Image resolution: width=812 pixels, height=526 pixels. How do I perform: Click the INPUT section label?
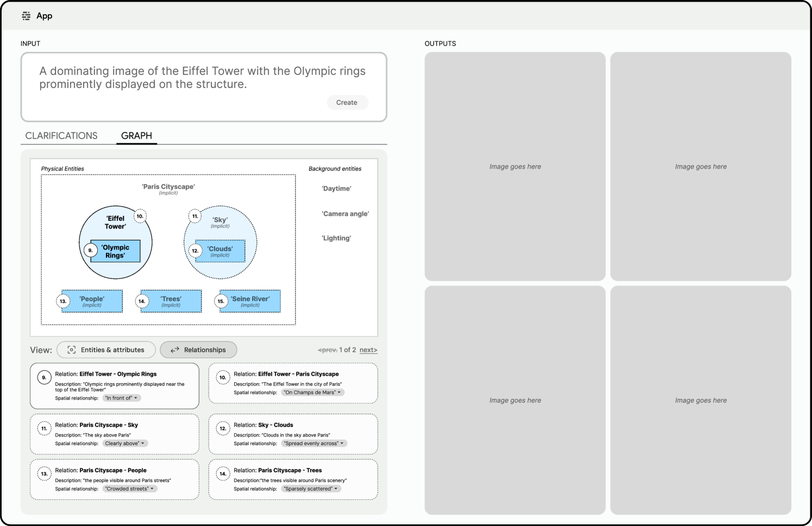30,43
